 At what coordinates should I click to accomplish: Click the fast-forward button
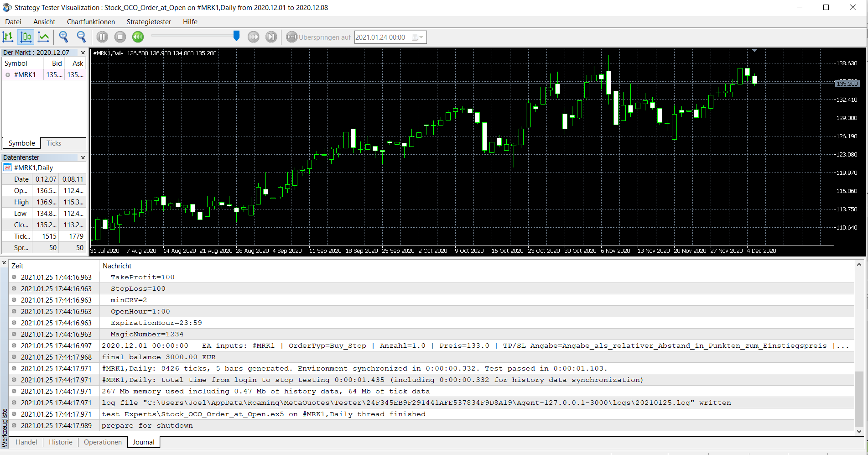(254, 37)
